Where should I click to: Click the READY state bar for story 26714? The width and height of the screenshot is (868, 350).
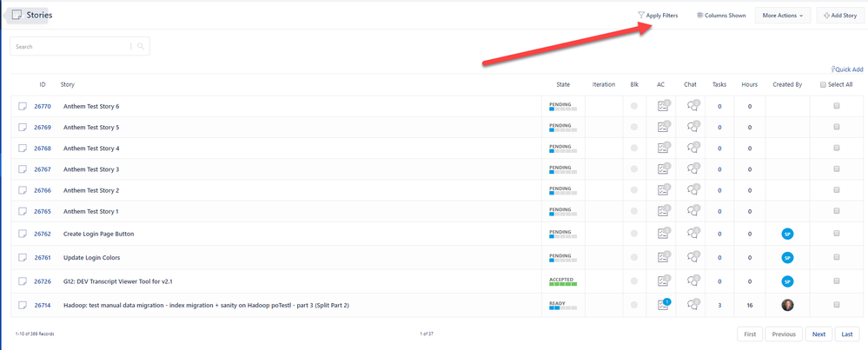pos(563,305)
